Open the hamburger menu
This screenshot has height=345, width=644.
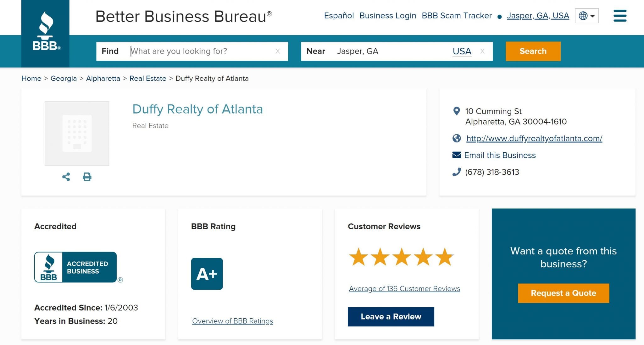pyautogui.click(x=619, y=16)
